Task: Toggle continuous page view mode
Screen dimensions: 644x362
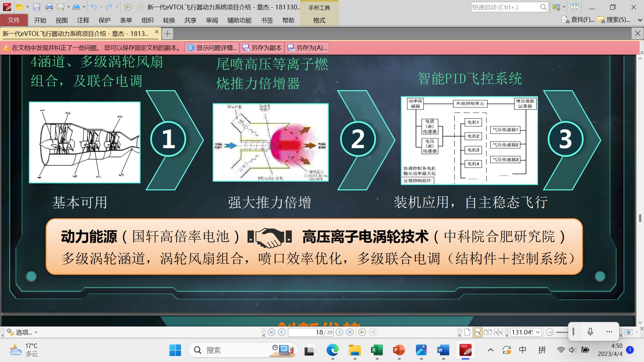Action: pyautogui.click(x=477, y=332)
